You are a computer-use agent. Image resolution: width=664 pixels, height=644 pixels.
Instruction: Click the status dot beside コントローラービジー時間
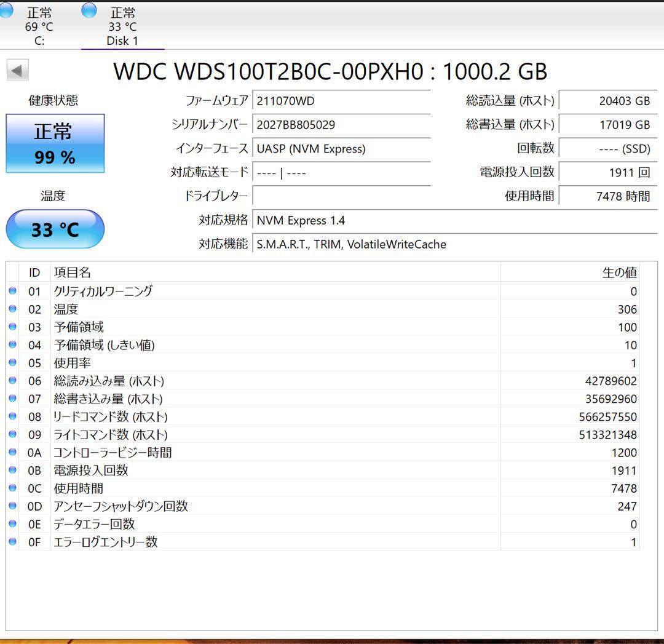point(13,453)
